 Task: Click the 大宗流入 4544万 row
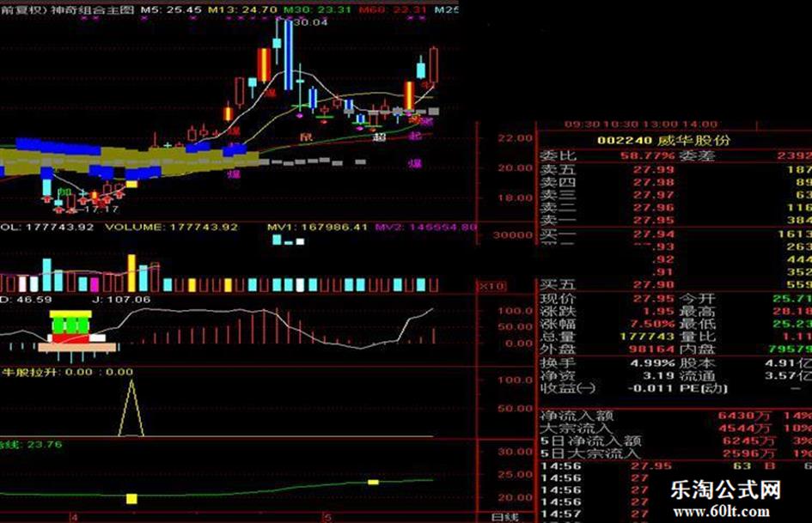pos(675,429)
